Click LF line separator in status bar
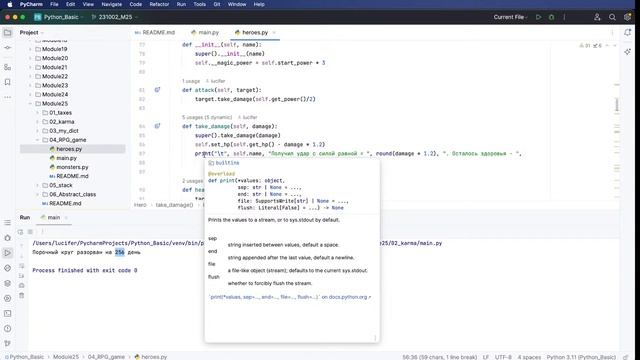The height and width of the screenshot is (360, 640). point(486,357)
